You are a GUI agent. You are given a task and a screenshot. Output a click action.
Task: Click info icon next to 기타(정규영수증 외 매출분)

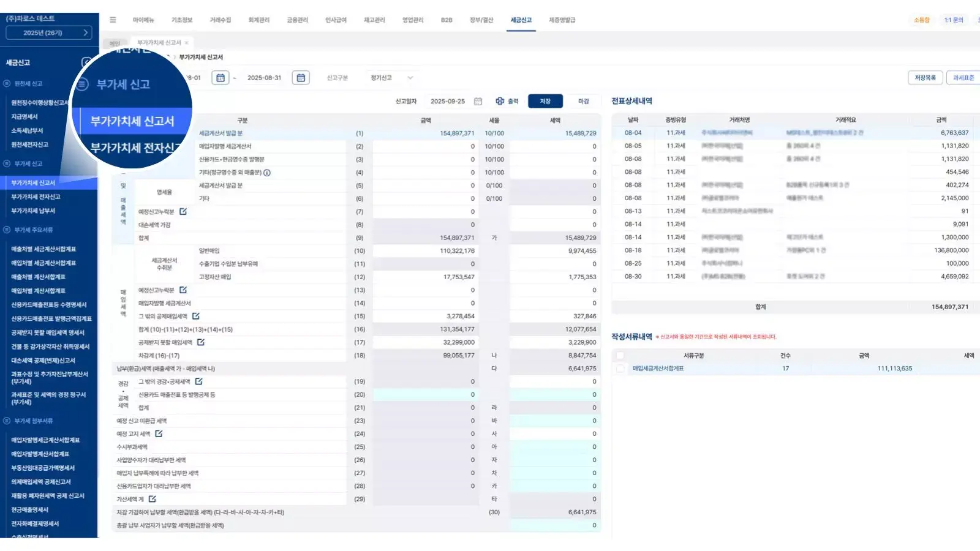(267, 173)
